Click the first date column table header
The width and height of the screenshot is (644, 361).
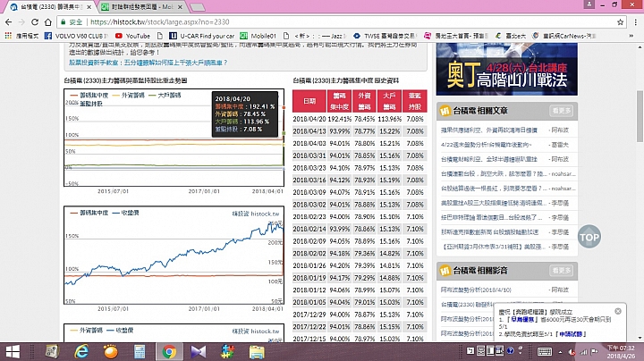[309, 101]
